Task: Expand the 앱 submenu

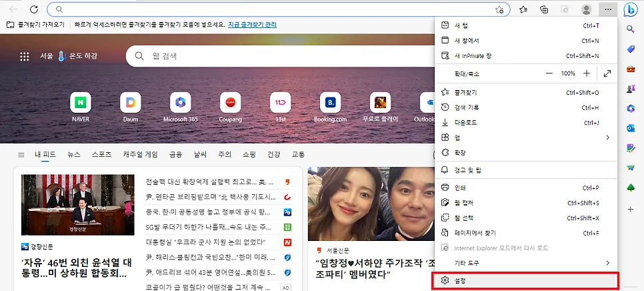Action: click(526, 137)
